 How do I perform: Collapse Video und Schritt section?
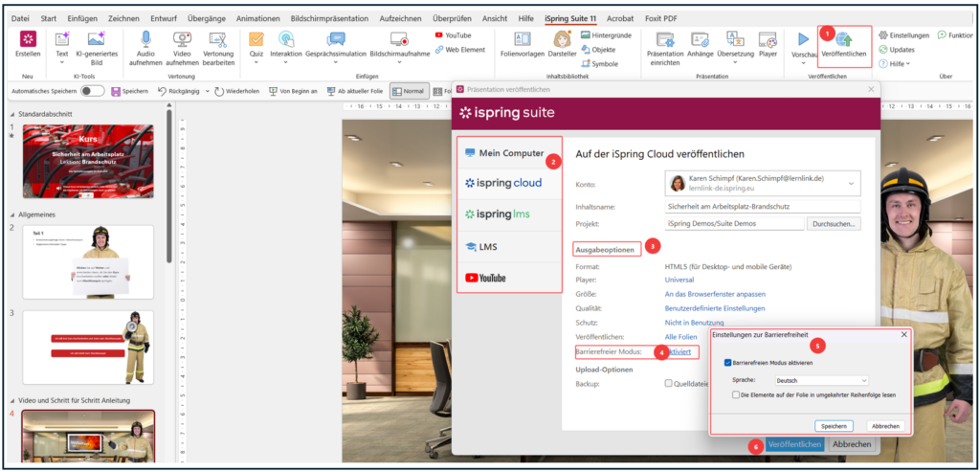(13, 400)
